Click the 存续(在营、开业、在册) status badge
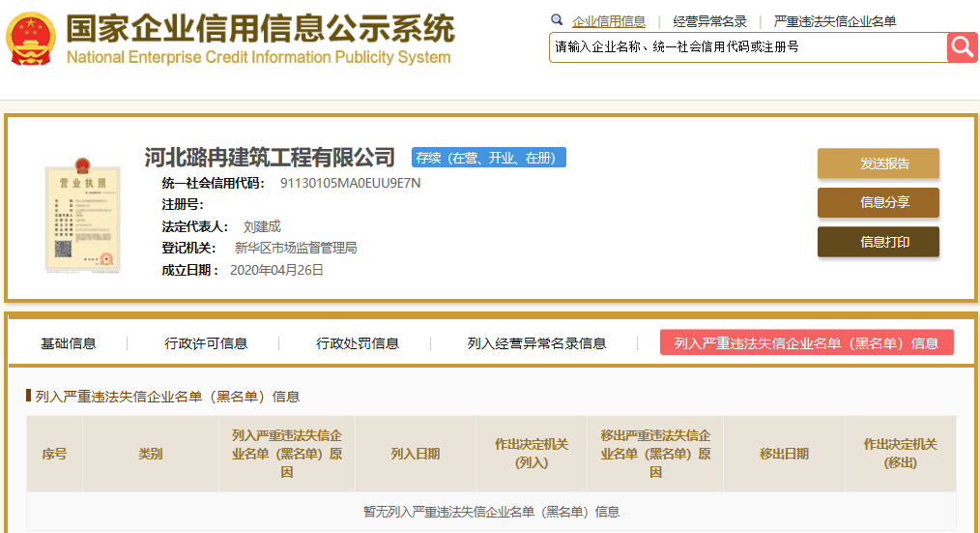The image size is (980, 533). click(x=489, y=158)
